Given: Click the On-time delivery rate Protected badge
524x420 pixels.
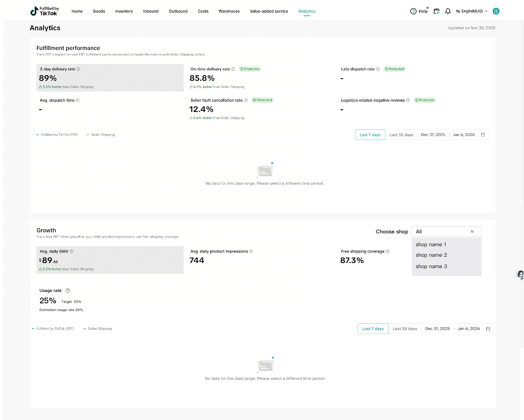Looking at the screenshot, I should pos(250,69).
